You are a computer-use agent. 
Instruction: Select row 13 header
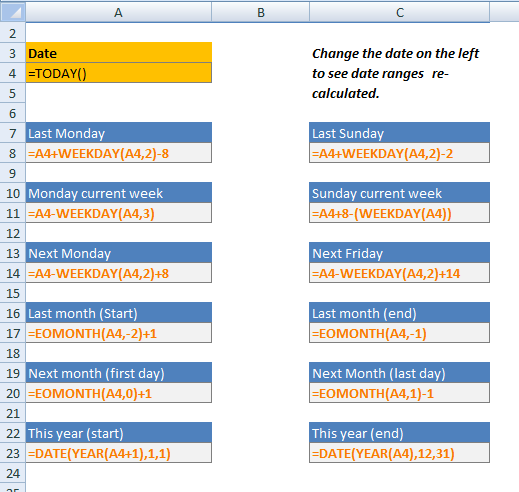click(13, 253)
